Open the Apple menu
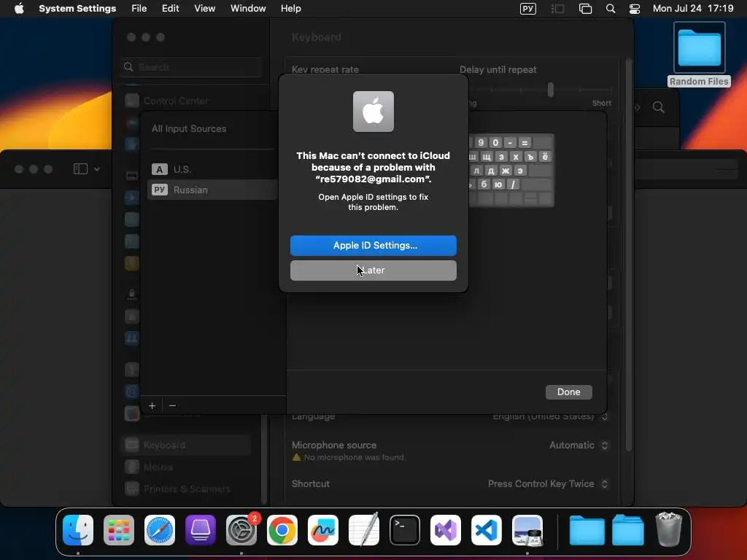This screenshot has height=560, width=747. point(19,9)
